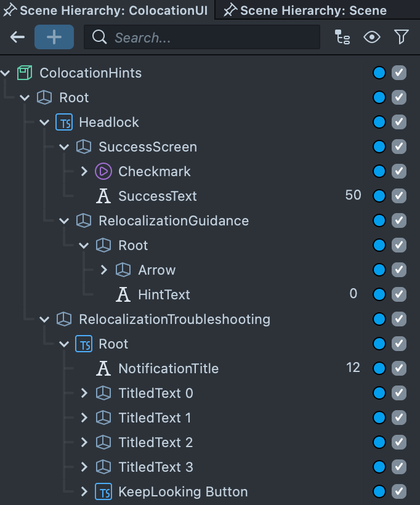Click the Checkmark purple play icon

[x=103, y=172]
